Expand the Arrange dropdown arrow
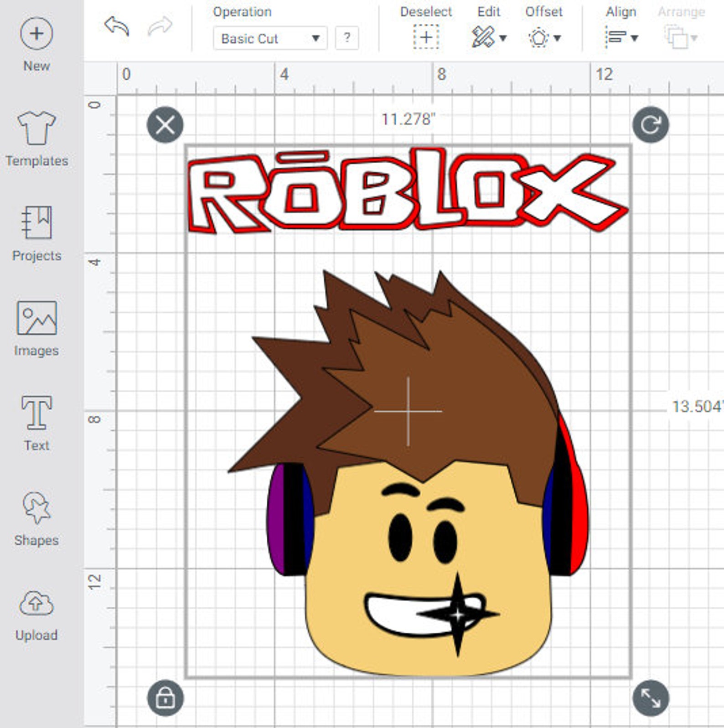The image size is (724, 728). tap(694, 38)
